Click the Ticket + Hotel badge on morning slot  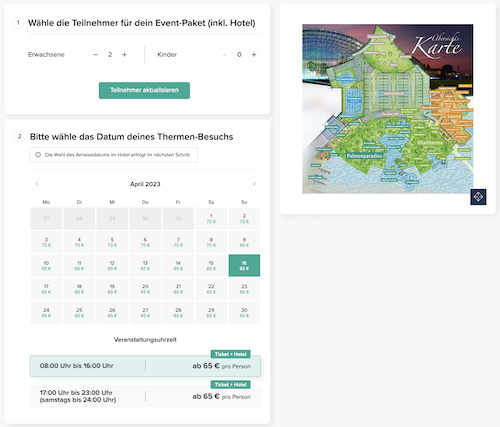click(230, 354)
